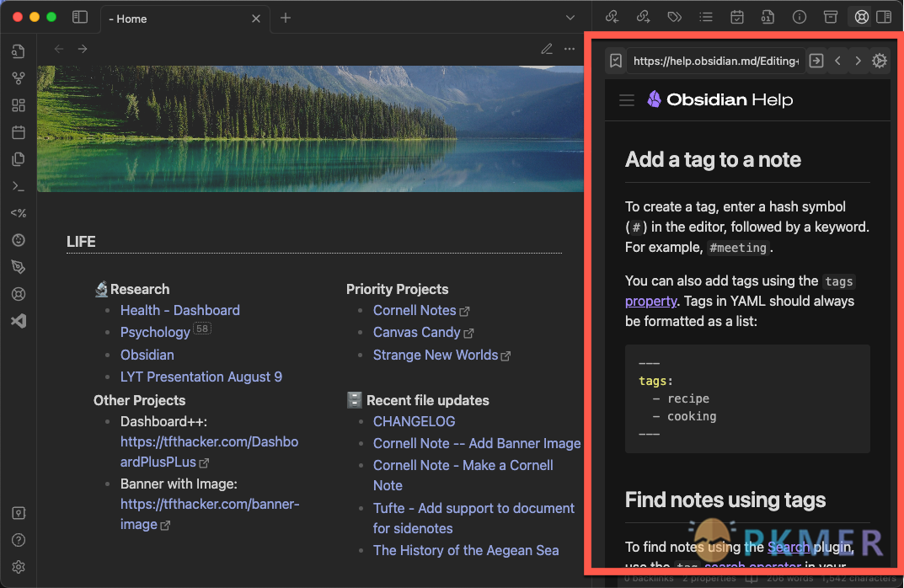904x588 pixels.
Task: Navigate back with the note's left arrow
Action: click(59, 49)
